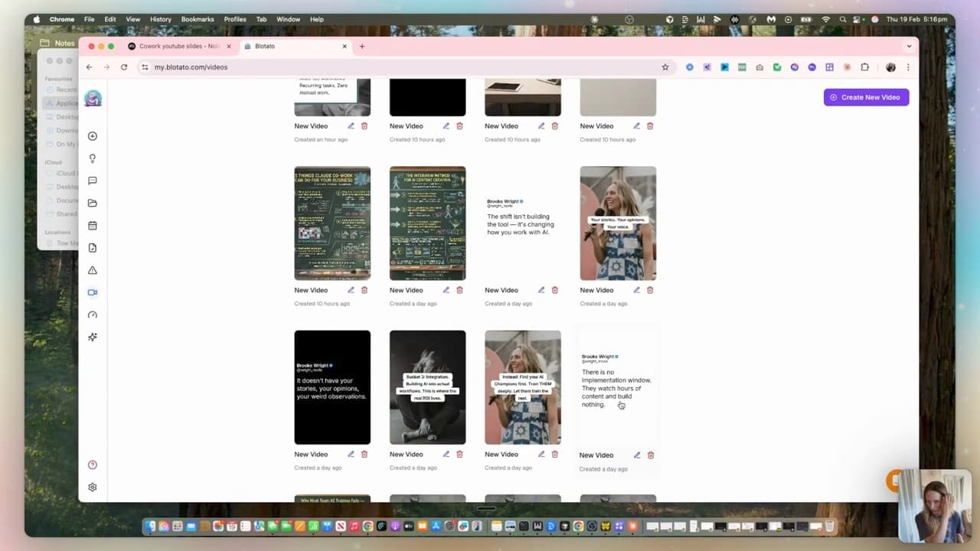Select the Blotato browser tab
Viewport: 980px width, 551px height.
tap(295, 46)
